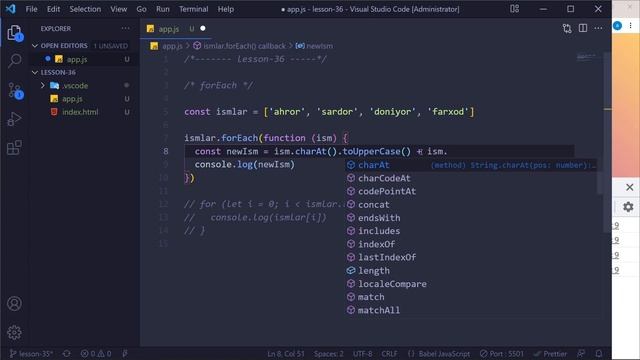640x360 pixels.
Task: Open the Go menu
Action: 141,9
